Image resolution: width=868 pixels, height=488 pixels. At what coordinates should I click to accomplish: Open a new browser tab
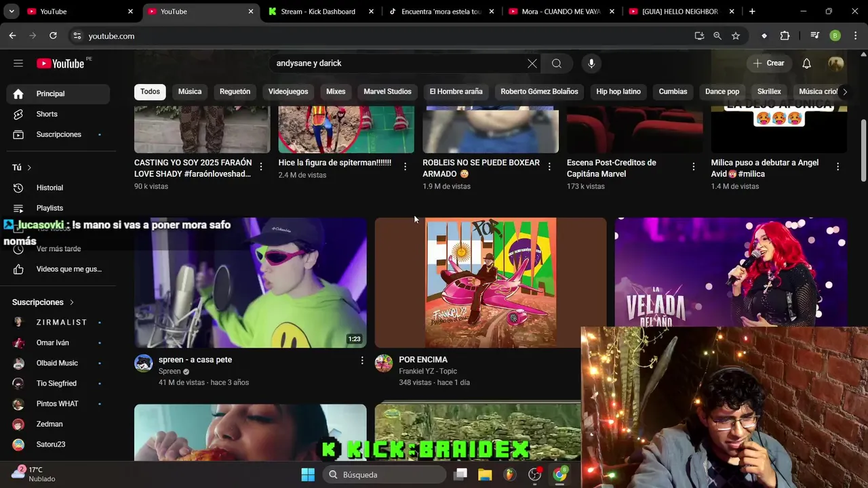(x=752, y=12)
